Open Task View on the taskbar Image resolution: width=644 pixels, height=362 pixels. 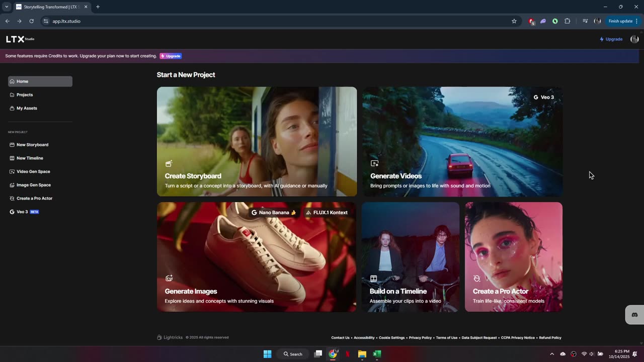click(x=318, y=354)
